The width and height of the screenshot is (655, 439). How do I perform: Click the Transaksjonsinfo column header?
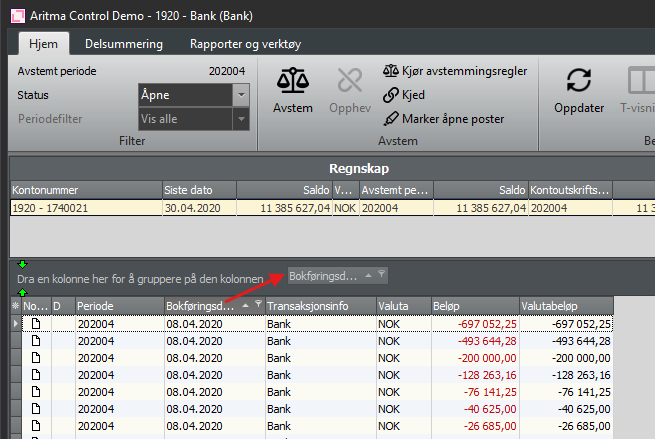[x=318, y=305]
